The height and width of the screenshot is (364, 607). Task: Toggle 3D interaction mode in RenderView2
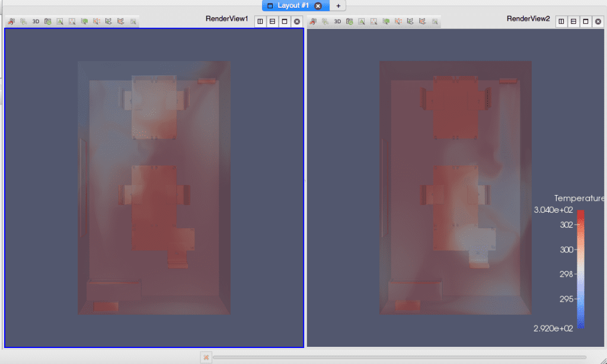(337, 21)
